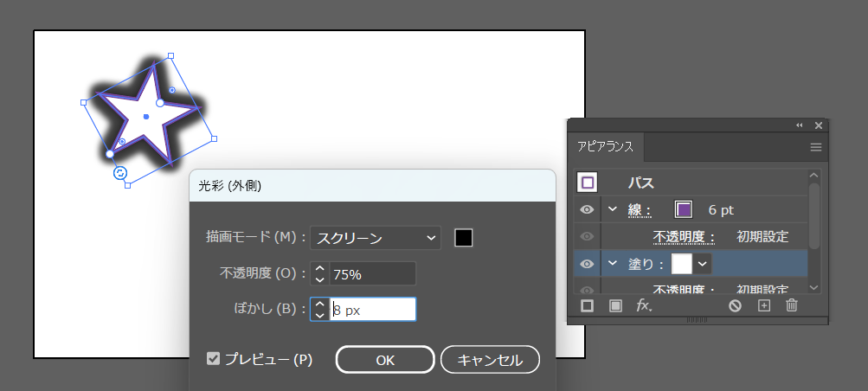Open the 塗り fill color dropdown arrow
Viewport: 868px width, 391px height.
click(703, 264)
